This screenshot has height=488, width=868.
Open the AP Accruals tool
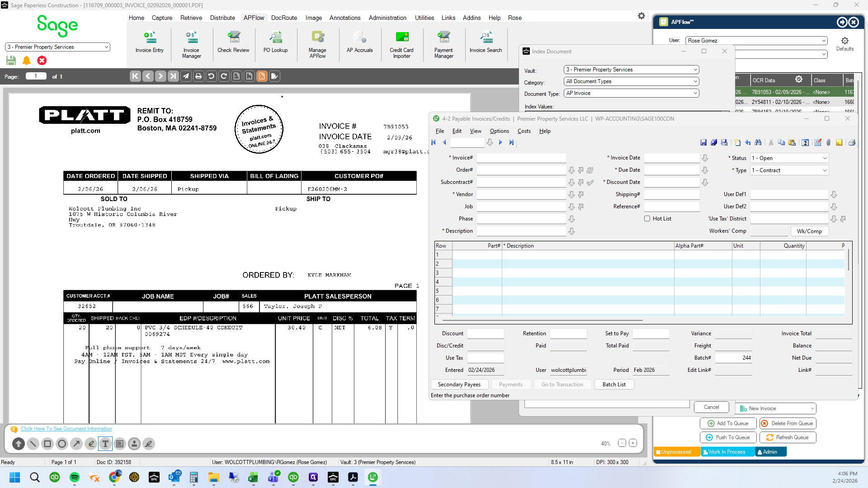click(x=359, y=42)
